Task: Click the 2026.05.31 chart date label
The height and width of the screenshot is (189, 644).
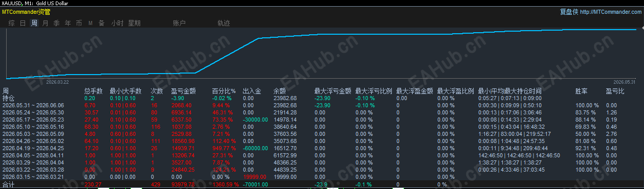Action: 624,82
